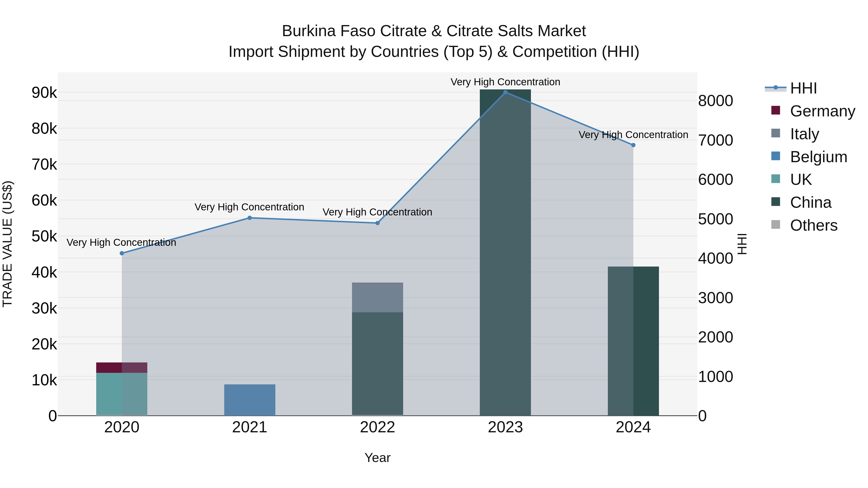Viewport: 868px width, 488px height.
Task: Click the Belgium blue color swatch
Action: point(776,156)
